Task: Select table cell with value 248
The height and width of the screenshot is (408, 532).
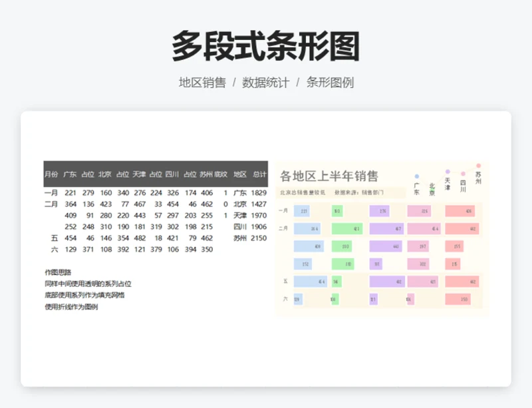Action: pyautogui.click(x=88, y=226)
